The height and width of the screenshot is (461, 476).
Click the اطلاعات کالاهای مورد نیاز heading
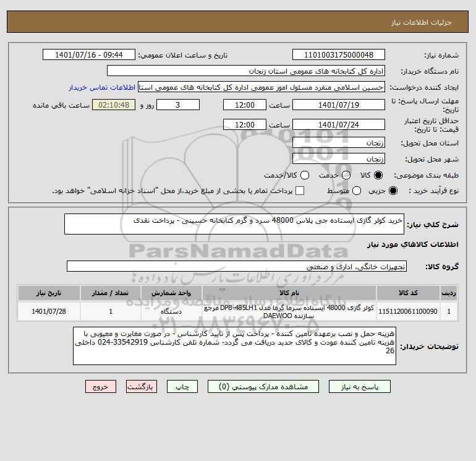click(413, 244)
